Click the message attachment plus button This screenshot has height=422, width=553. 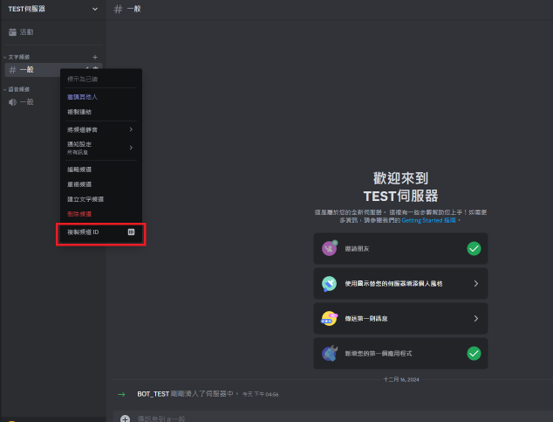pyautogui.click(x=125, y=419)
